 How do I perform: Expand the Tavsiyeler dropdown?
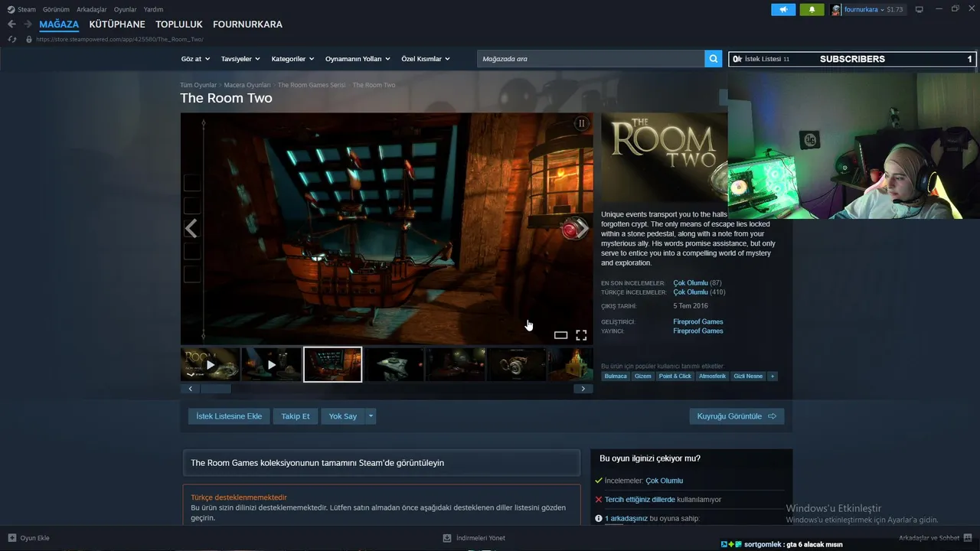[240, 59]
